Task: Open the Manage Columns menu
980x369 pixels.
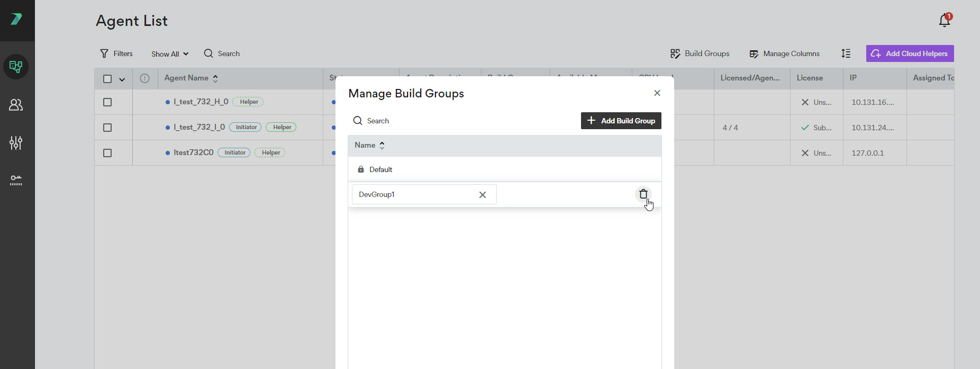Action: (784, 54)
